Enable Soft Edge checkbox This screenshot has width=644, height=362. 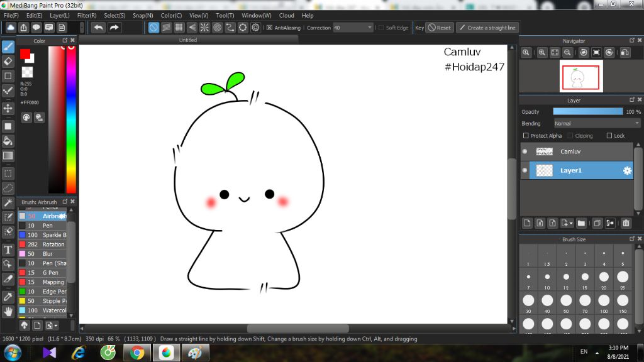click(381, 28)
